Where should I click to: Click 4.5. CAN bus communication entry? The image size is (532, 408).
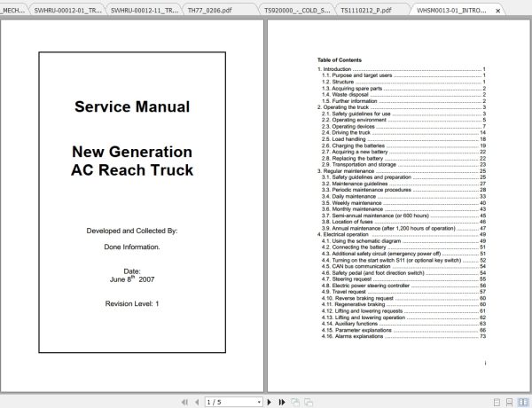point(403,266)
